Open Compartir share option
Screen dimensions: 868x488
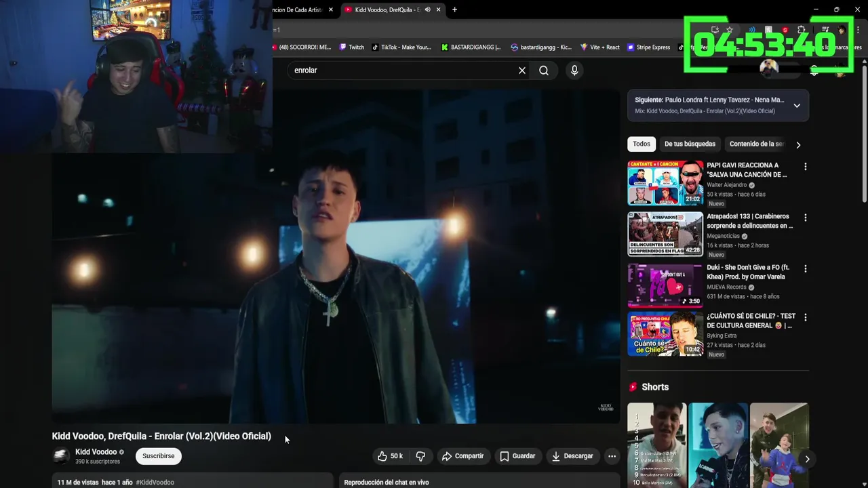(462, 456)
